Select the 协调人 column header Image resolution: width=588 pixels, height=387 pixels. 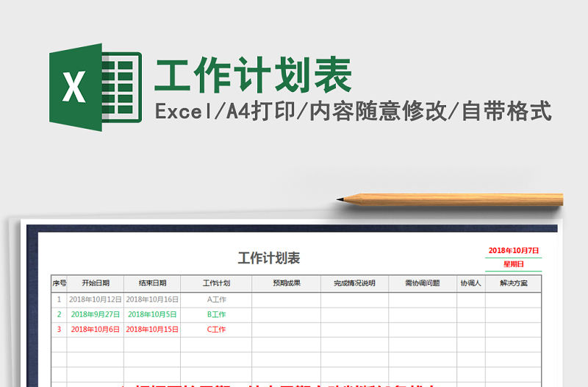[470, 283]
